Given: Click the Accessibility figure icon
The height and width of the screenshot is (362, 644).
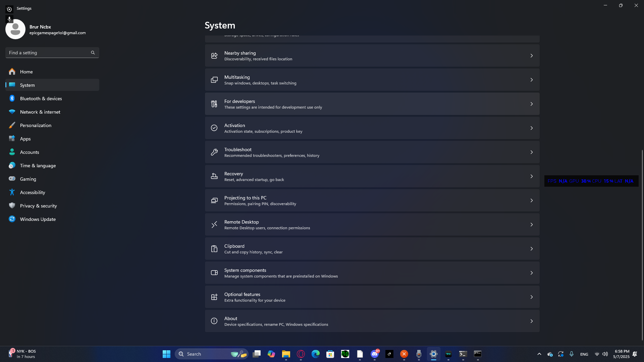Looking at the screenshot, I should coord(12,192).
